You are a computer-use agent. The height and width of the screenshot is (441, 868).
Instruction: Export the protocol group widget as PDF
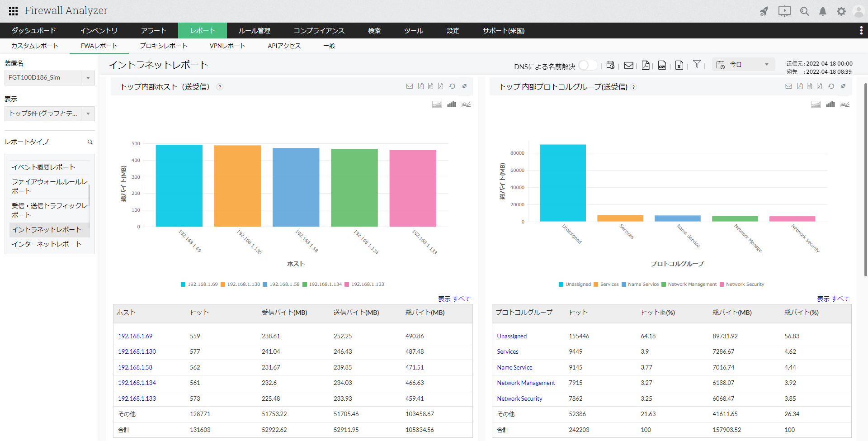[x=800, y=86]
